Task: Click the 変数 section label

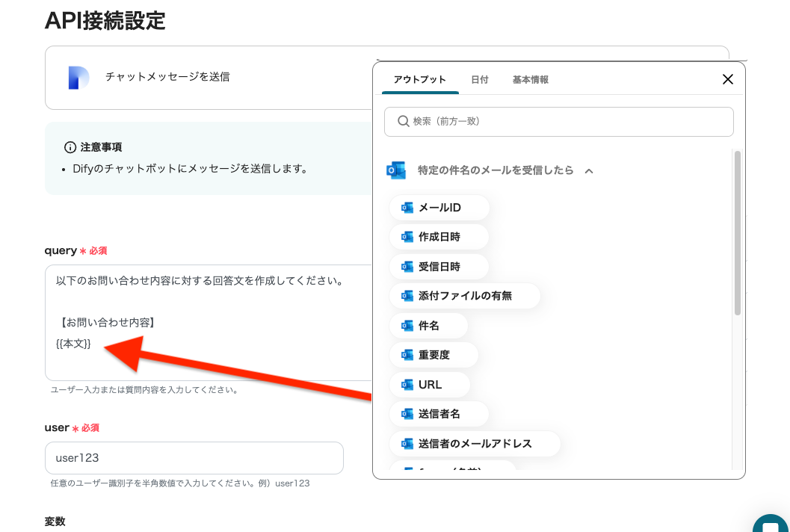Action: 55,522
